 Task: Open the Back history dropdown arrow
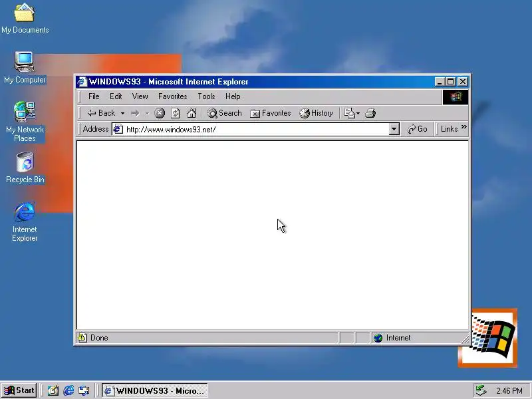122,113
